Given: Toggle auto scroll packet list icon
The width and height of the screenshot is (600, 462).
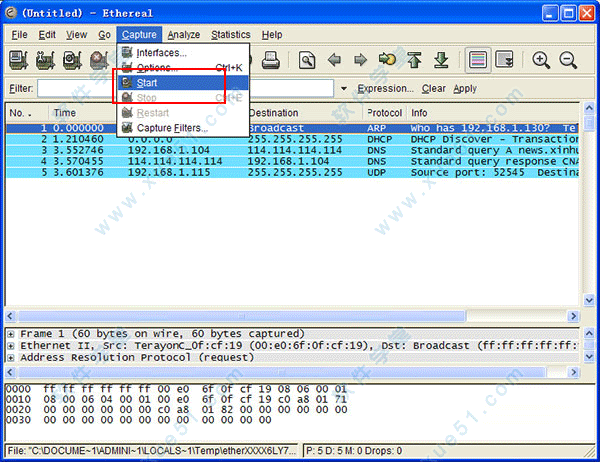Looking at the screenshot, I should [x=504, y=60].
